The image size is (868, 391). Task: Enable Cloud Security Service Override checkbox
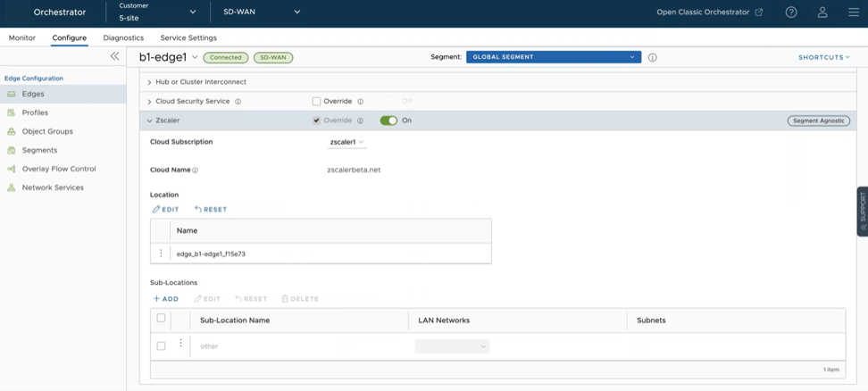[x=316, y=102]
